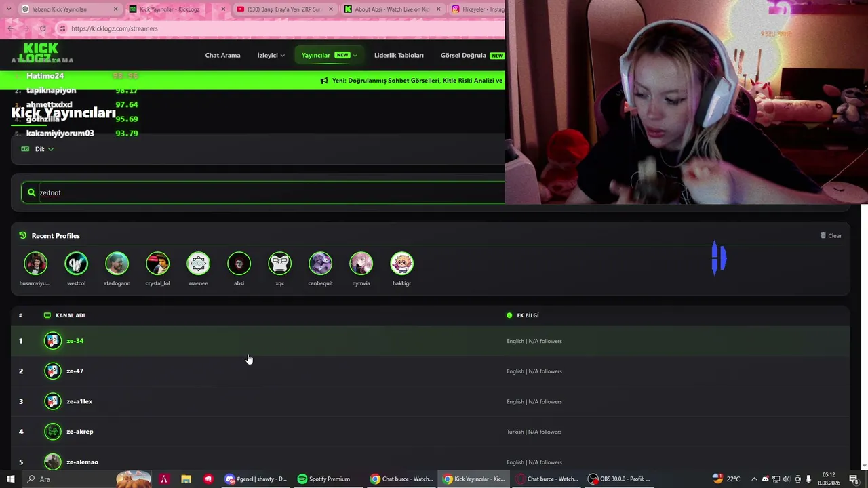Viewport: 868px width, 488px height.
Task: Open ze-alemao channel link
Action: [x=82, y=462]
